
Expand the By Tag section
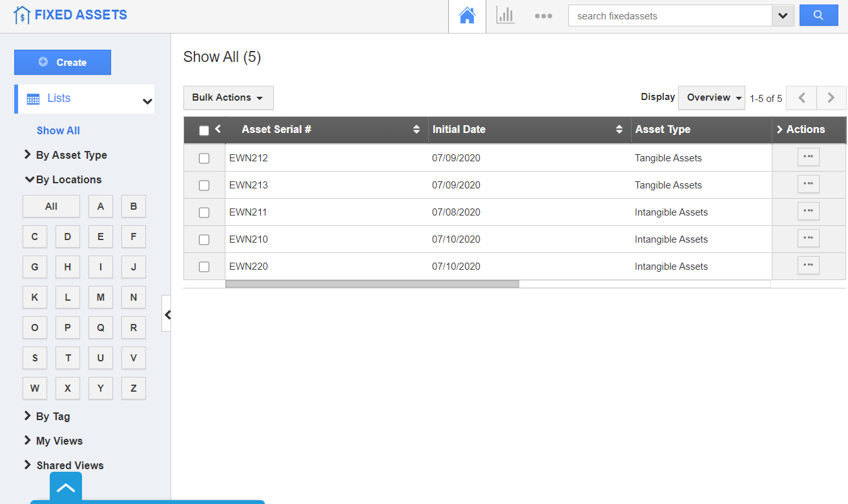pyautogui.click(x=48, y=416)
